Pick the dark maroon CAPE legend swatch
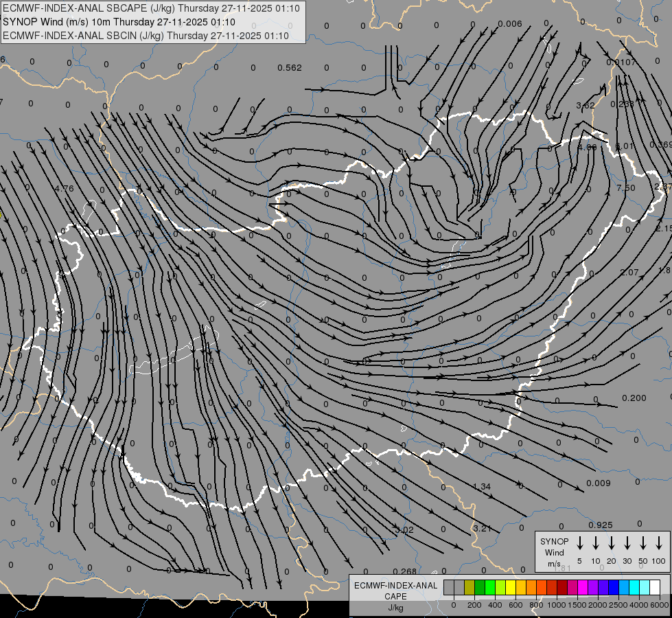The image size is (672, 618). tap(562, 588)
